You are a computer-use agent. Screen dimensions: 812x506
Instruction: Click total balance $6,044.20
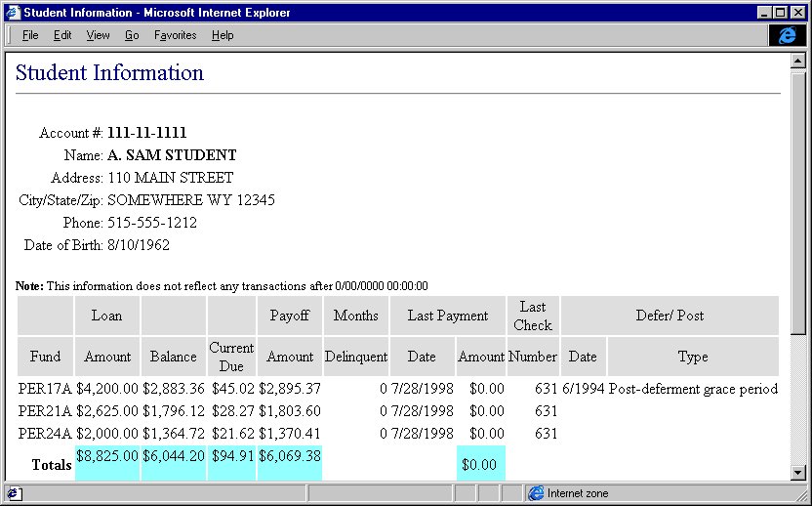point(174,456)
